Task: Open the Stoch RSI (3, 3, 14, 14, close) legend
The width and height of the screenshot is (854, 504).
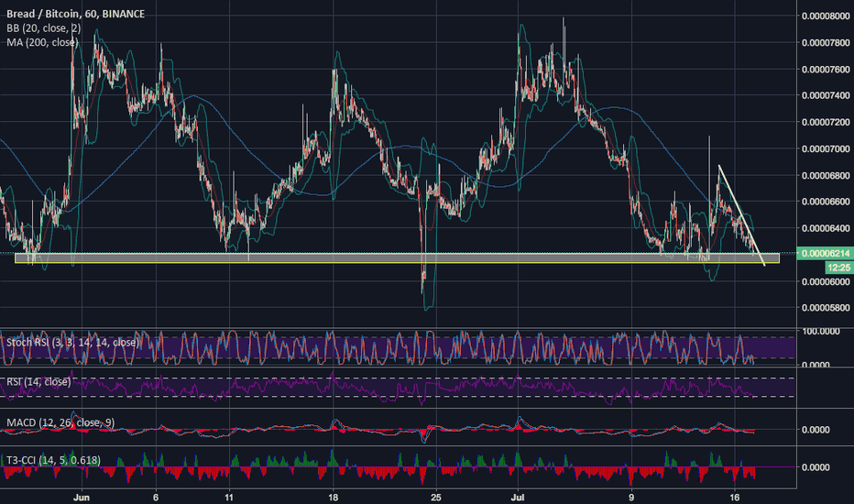Action: (x=72, y=342)
